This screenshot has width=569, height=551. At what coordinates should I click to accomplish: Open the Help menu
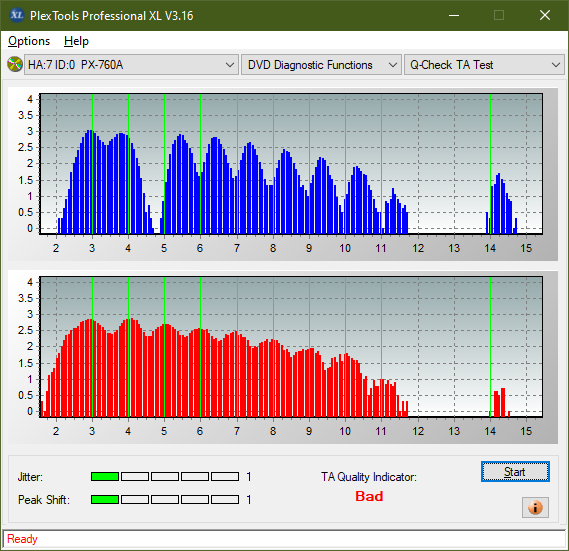click(x=76, y=41)
